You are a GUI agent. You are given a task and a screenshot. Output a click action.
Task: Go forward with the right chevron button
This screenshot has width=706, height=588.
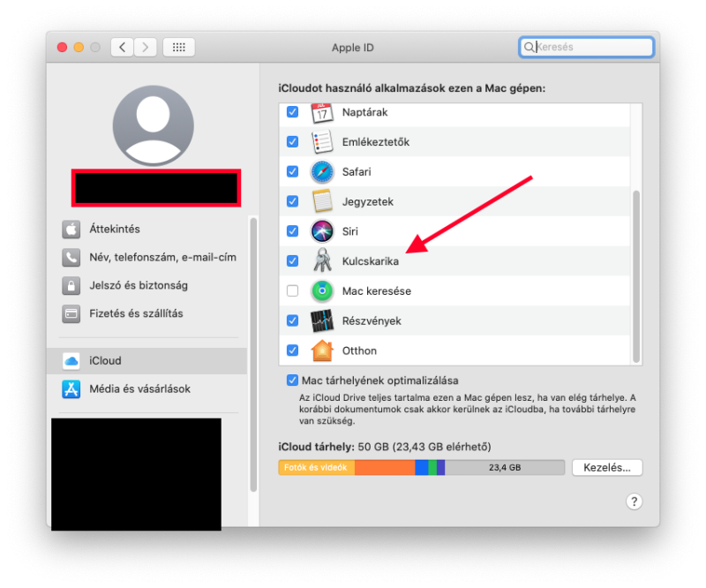tap(145, 48)
